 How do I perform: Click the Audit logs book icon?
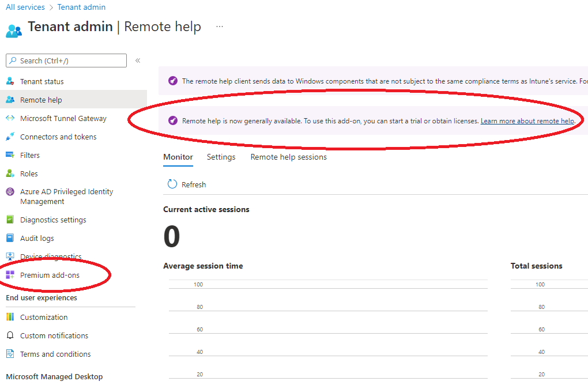[x=10, y=237]
